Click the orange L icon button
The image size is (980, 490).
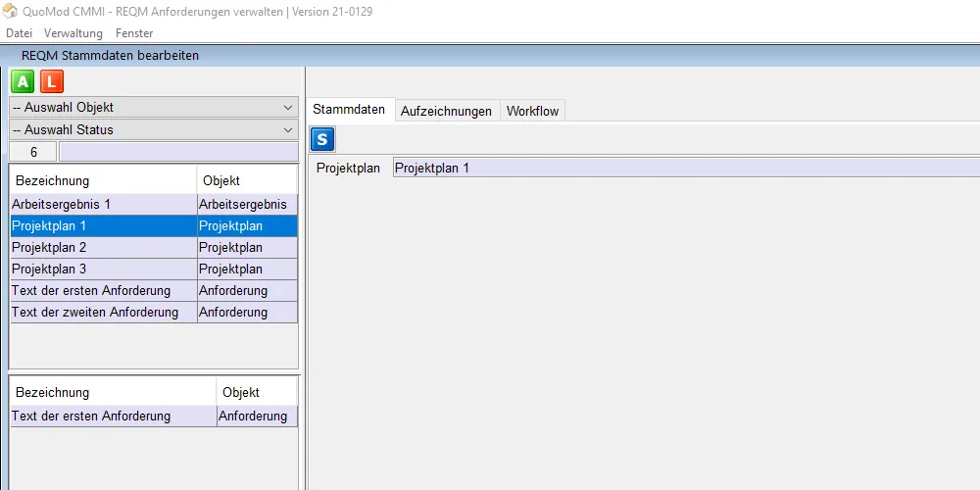click(51, 82)
